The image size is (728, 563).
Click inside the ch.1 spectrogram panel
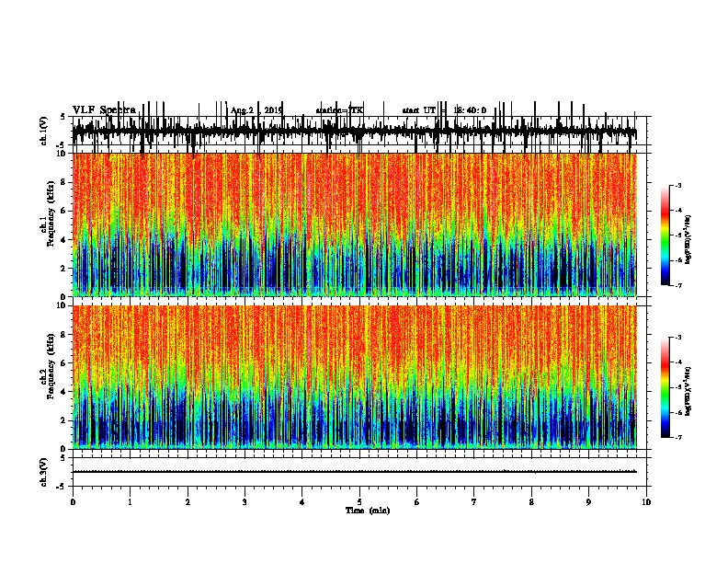pos(355,224)
